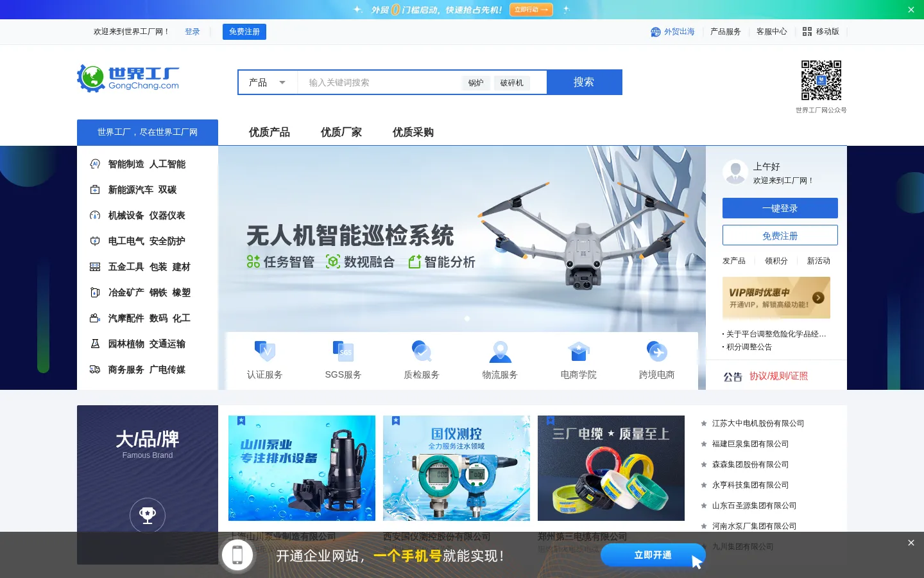This screenshot has width=924, height=578.
Task: Click the 冶金矿产 category icon
Action: pos(95,292)
